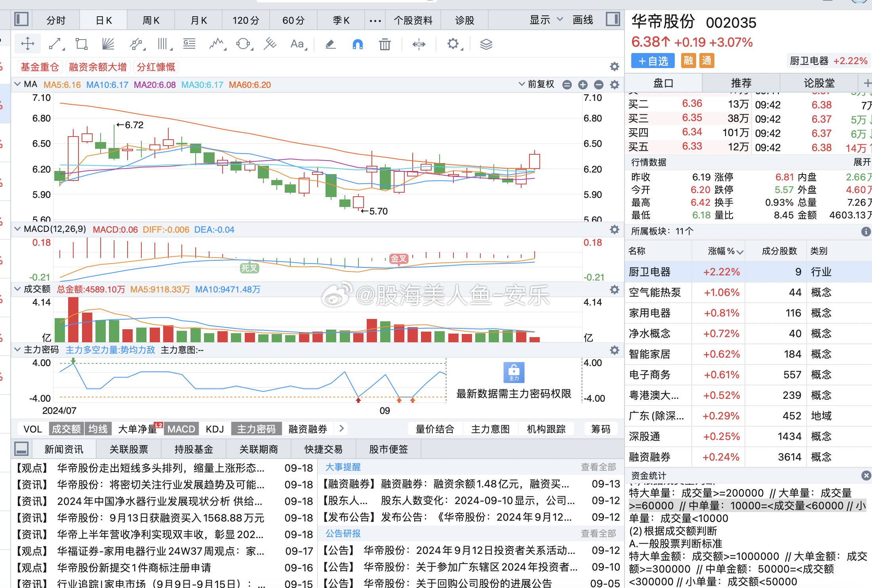The height and width of the screenshot is (588, 872).
Task: Select the fan lines drawing tool
Action: (108, 44)
